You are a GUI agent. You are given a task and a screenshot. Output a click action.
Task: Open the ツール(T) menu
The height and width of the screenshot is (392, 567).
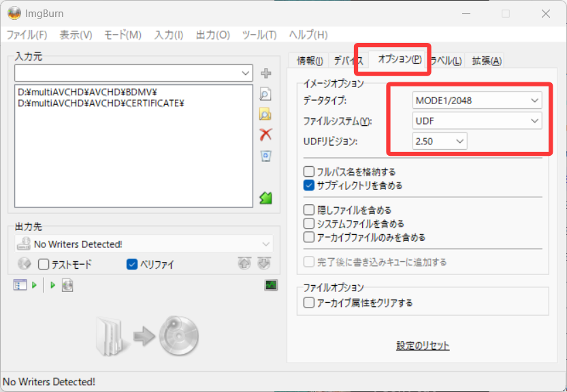[x=259, y=35]
